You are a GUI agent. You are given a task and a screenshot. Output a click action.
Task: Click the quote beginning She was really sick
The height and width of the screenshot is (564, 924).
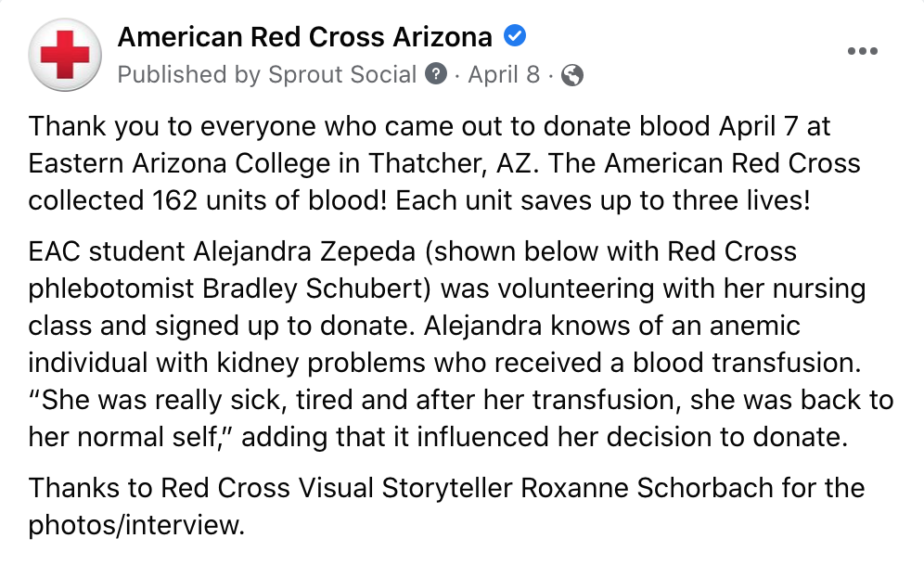(x=461, y=418)
